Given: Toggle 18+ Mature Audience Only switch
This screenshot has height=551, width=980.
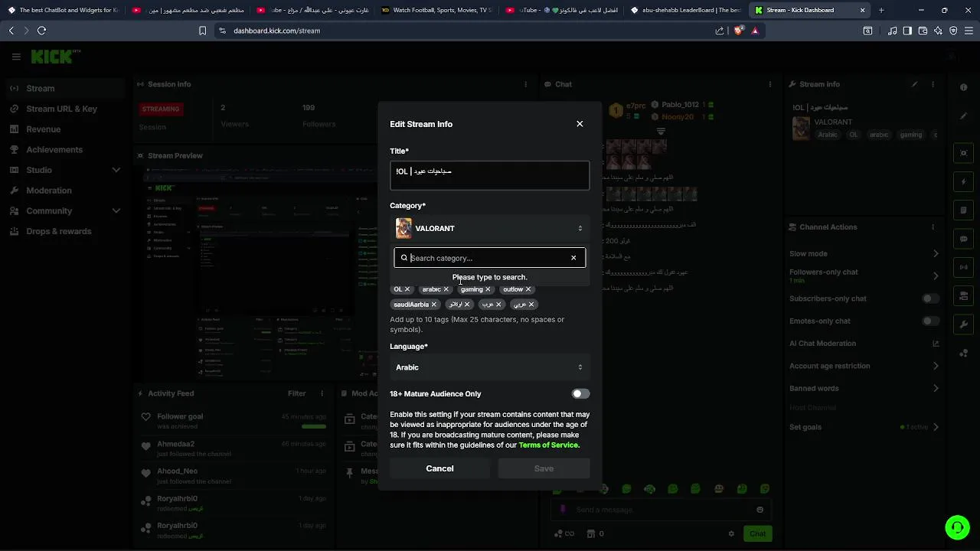Looking at the screenshot, I should [580, 394].
